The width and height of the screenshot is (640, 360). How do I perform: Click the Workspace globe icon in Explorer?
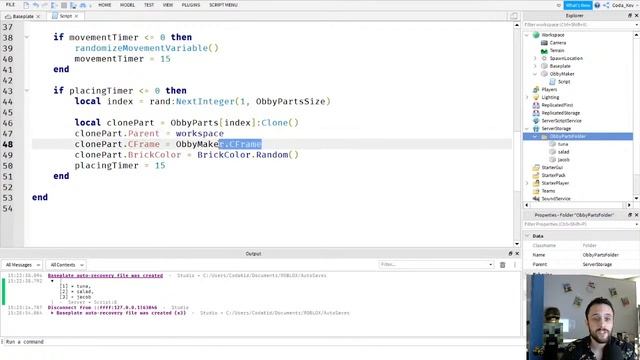536,35
